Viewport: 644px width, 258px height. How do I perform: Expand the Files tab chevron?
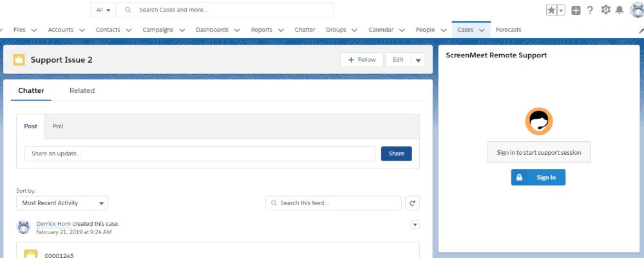click(x=34, y=30)
